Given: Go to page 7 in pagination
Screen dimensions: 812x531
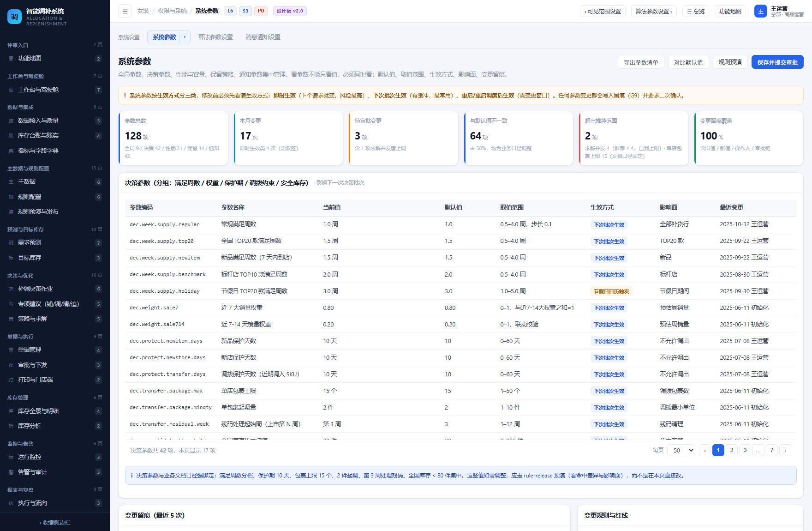Looking at the screenshot, I should pyautogui.click(x=772, y=450).
